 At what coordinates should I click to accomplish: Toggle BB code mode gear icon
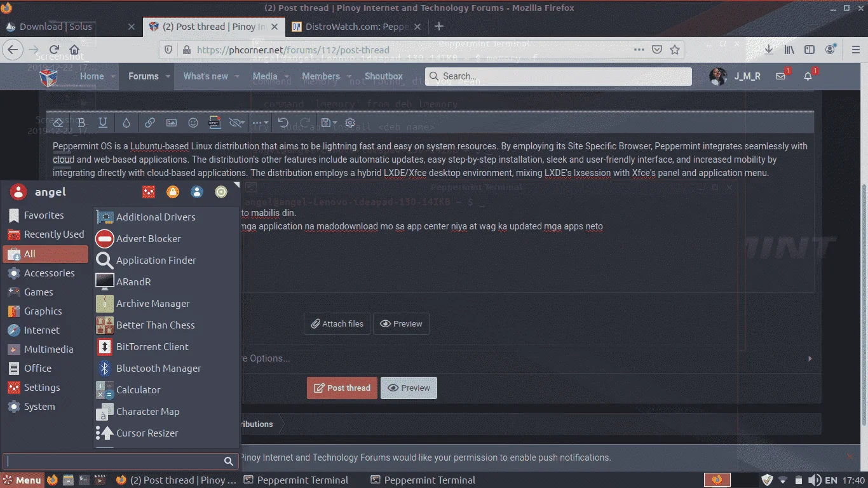pos(350,123)
